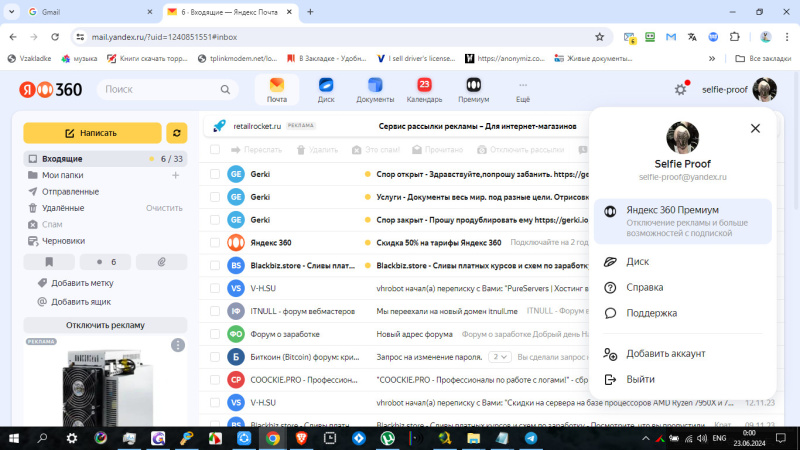Viewport: 800px width, 450px height.
Task: Open the Диск service icon
Action: [326, 90]
